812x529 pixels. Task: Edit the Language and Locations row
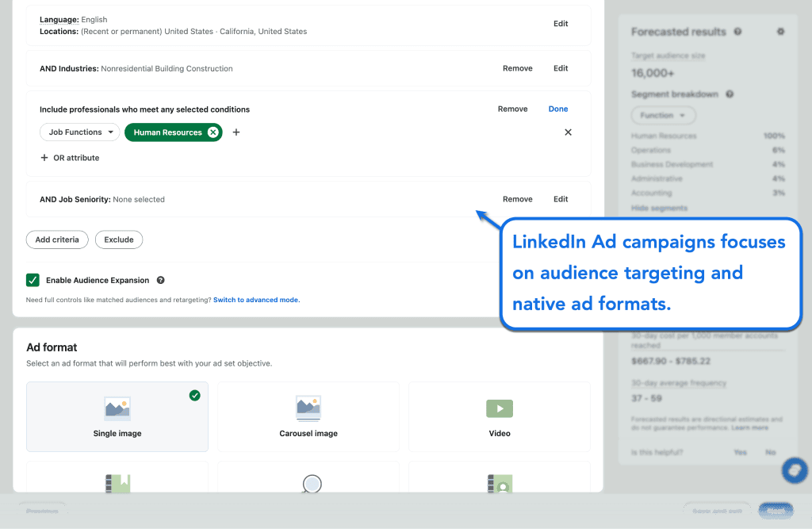point(561,23)
